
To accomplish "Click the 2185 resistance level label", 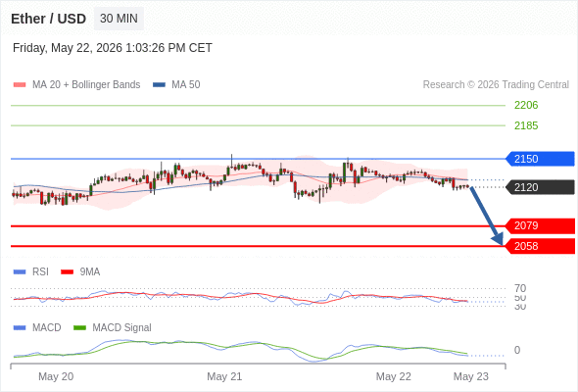I will point(526,125).
